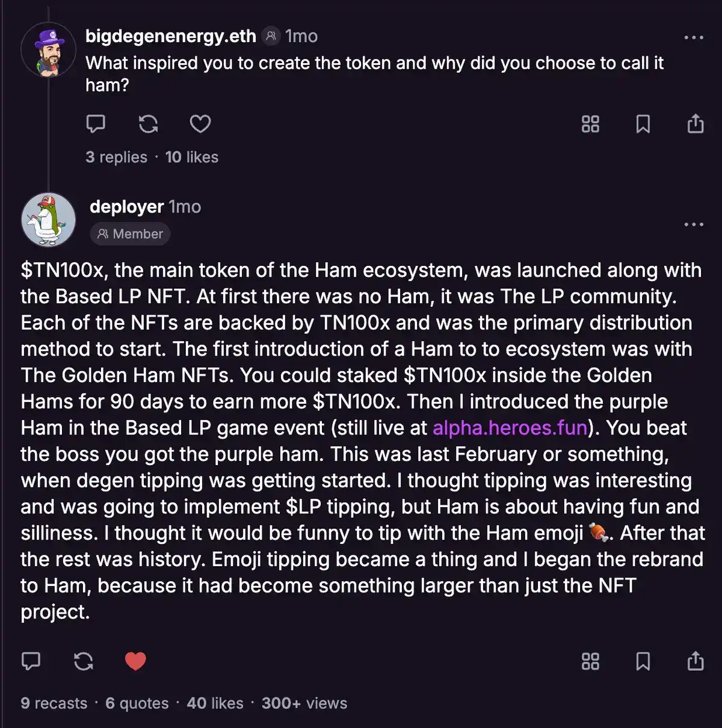The image size is (722, 728).
Task: Click the deployer username
Action: pyautogui.click(x=126, y=206)
